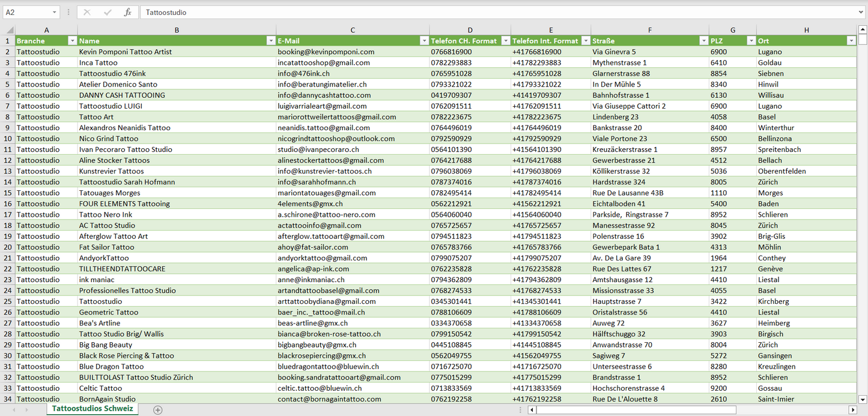Select the row 10 header
Screen dimensions: 868x416
pos(8,139)
